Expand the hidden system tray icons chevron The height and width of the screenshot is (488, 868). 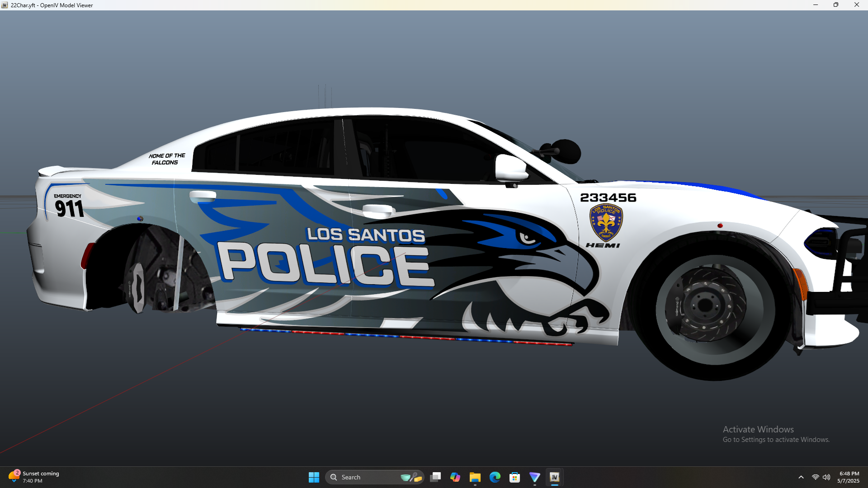[801, 477]
